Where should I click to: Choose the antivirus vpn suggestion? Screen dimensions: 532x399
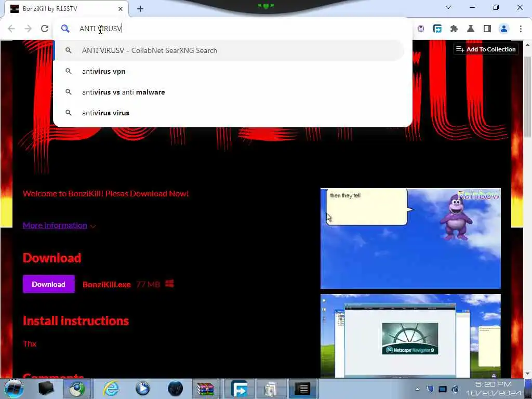[x=229, y=71]
